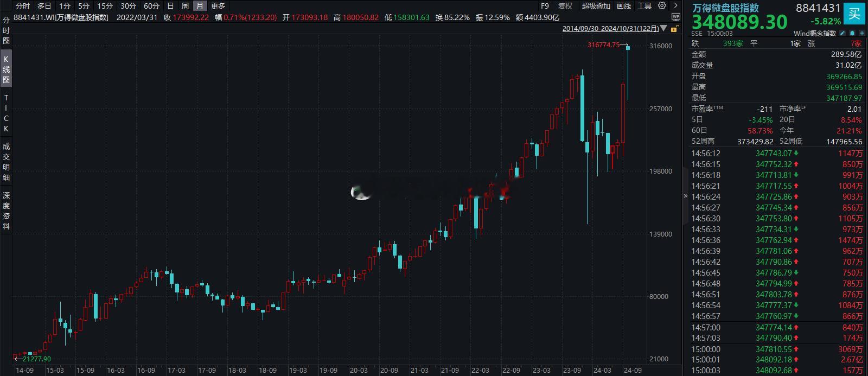Select the 60分 period
The width and height of the screenshot is (868, 376).
(x=151, y=6)
